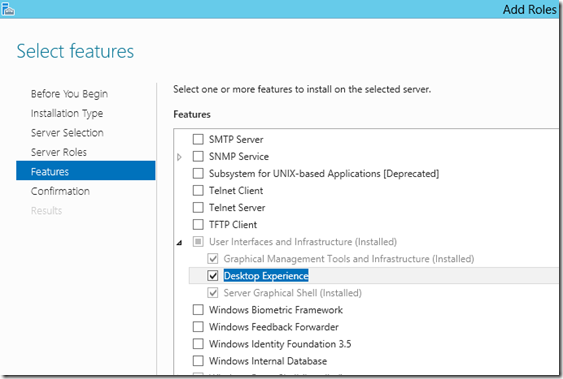This screenshot has height=379, width=563.
Task: Select SNMP Service feature label
Action: 239,156
